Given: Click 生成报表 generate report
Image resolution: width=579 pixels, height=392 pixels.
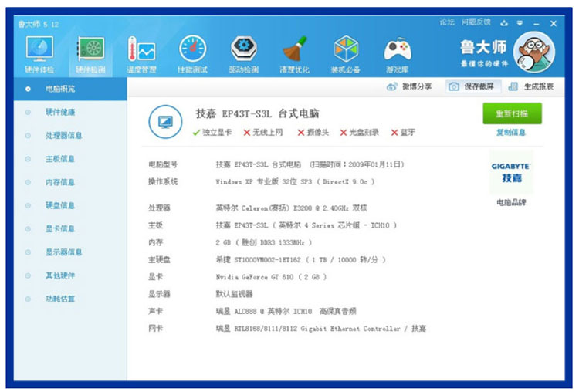Looking at the screenshot, I should click(x=531, y=86).
